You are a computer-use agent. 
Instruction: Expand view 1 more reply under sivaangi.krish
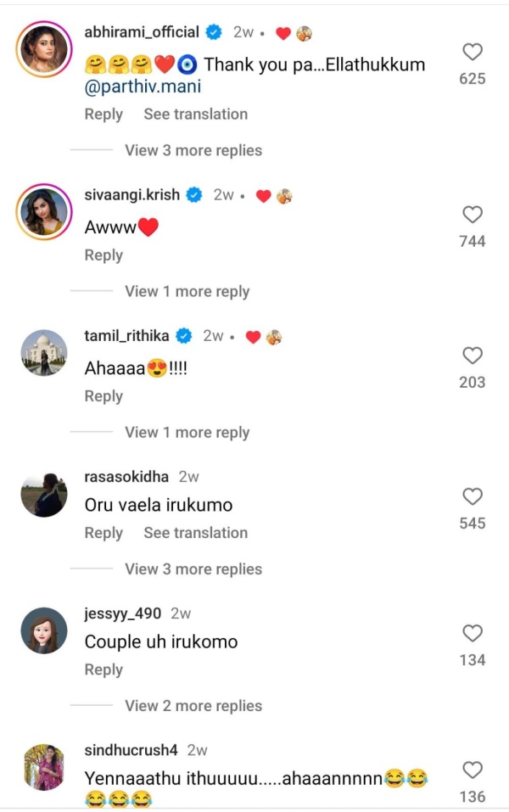click(x=187, y=291)
